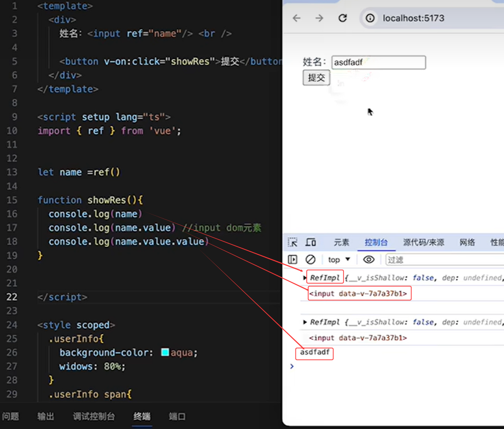504x429 pixels.
Task: Click the 提交 button on the page
Action: point(316,78)
